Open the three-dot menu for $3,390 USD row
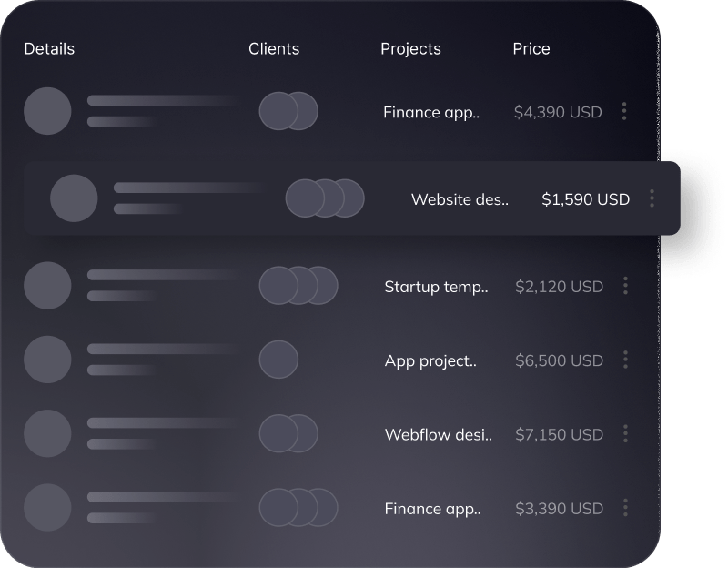728x568 pixels. [625, 508]
